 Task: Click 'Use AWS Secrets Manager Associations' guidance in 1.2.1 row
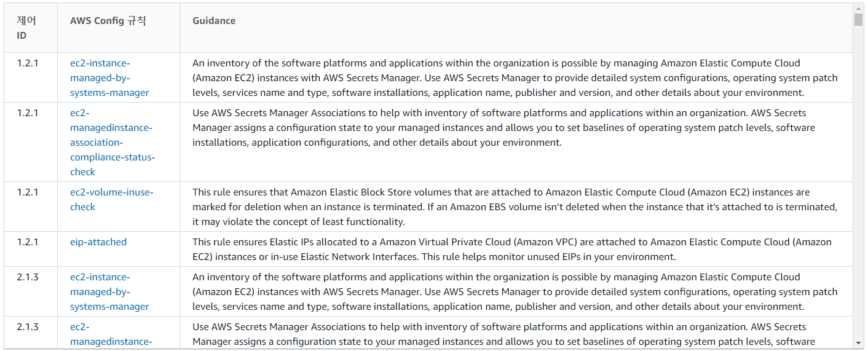click(503, 128)
